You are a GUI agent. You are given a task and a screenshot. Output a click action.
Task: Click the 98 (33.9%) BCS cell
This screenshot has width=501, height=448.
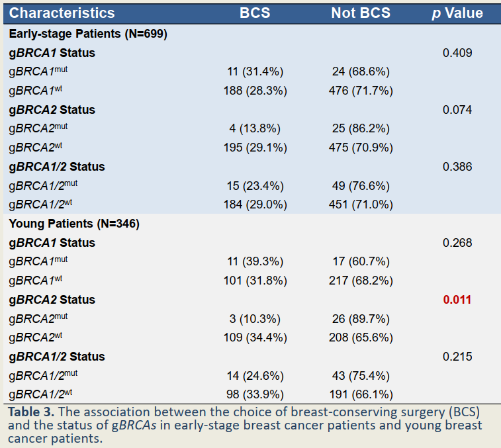point(255,394)
